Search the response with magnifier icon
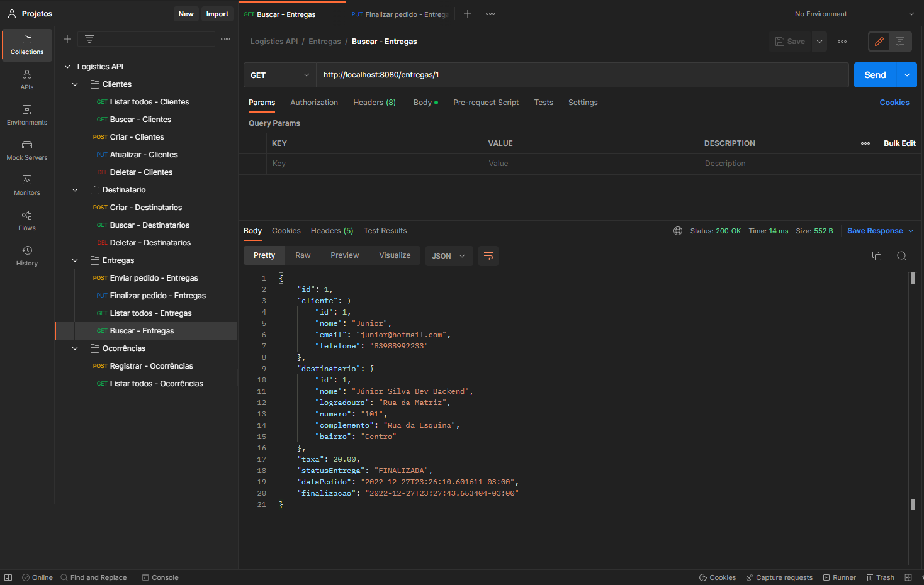924x585 pixels. [x=902, y=256]
